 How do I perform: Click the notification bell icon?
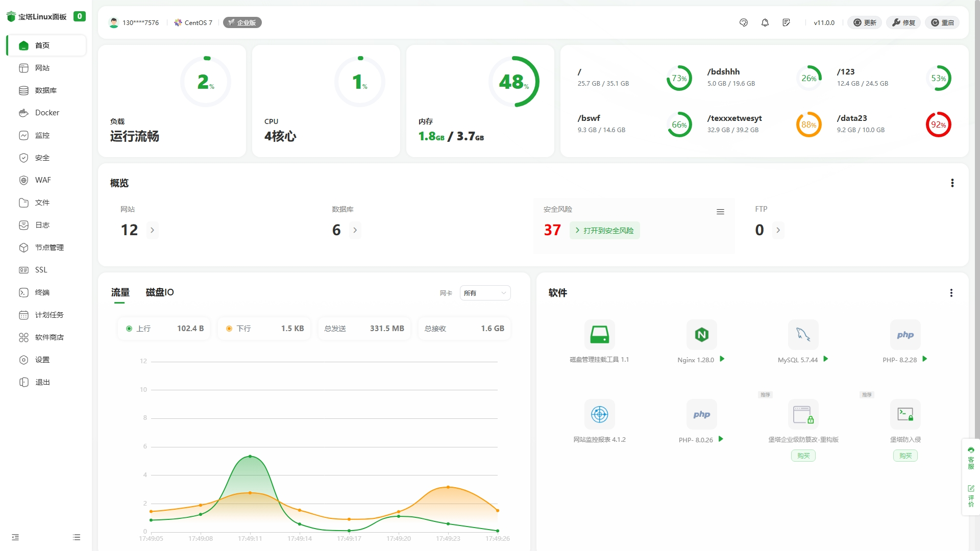(765, 22)
